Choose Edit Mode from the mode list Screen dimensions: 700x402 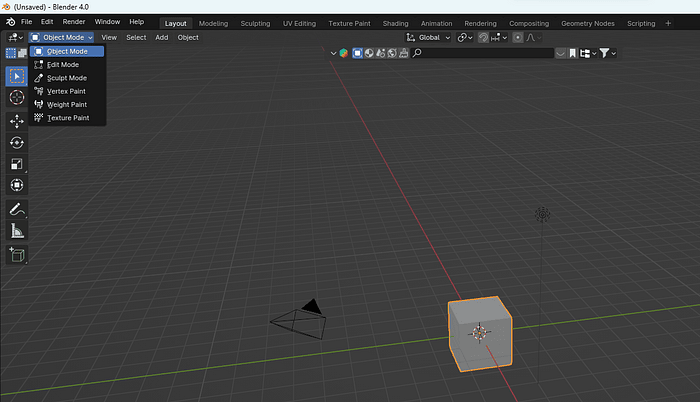click(63, 64)
